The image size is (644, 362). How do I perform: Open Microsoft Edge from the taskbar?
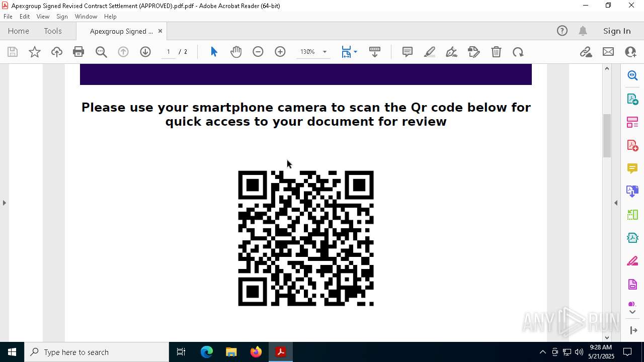point(207,352)
